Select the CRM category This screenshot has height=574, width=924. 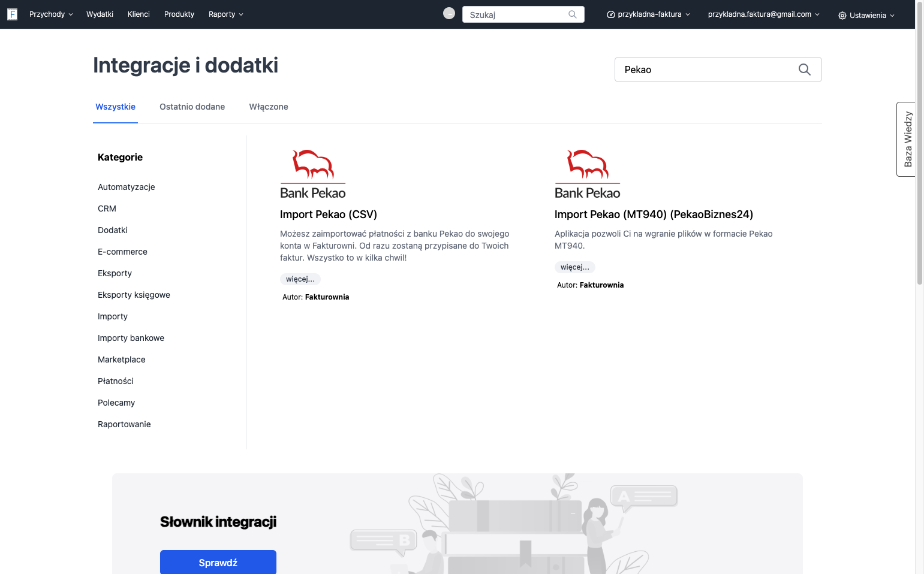pos(107,209)
